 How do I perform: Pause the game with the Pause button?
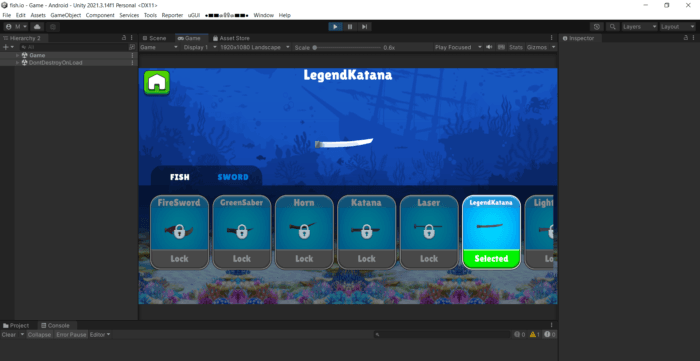pos(350,27)
